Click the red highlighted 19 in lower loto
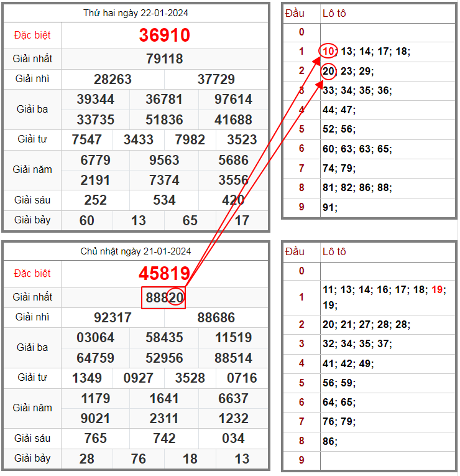460x476 pixels. click(438, 290)
